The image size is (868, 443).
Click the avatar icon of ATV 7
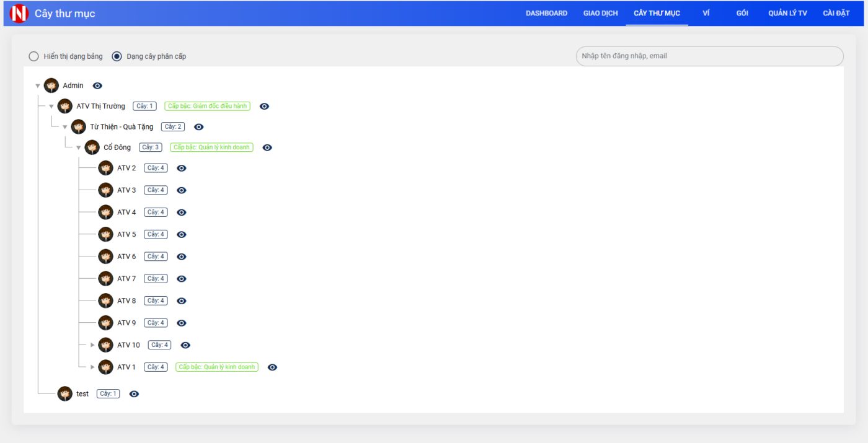point(106,279)
